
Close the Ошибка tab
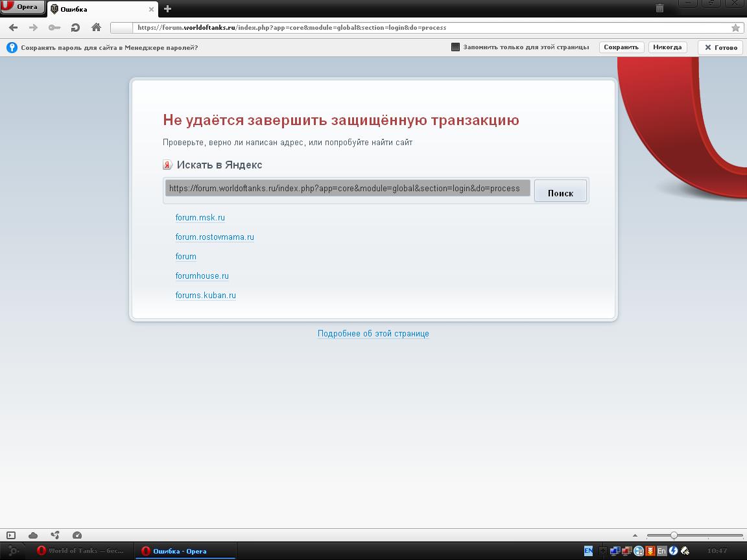[151, 9]
